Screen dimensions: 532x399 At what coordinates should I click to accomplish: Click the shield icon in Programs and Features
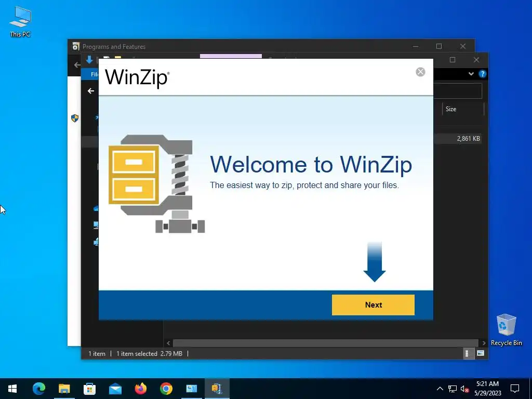click(75, 118)
